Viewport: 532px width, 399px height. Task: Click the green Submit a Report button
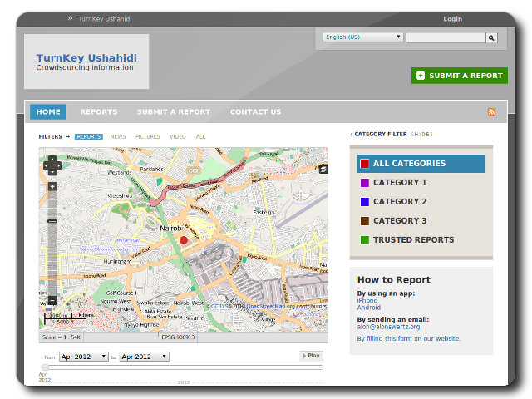[459, 76]
